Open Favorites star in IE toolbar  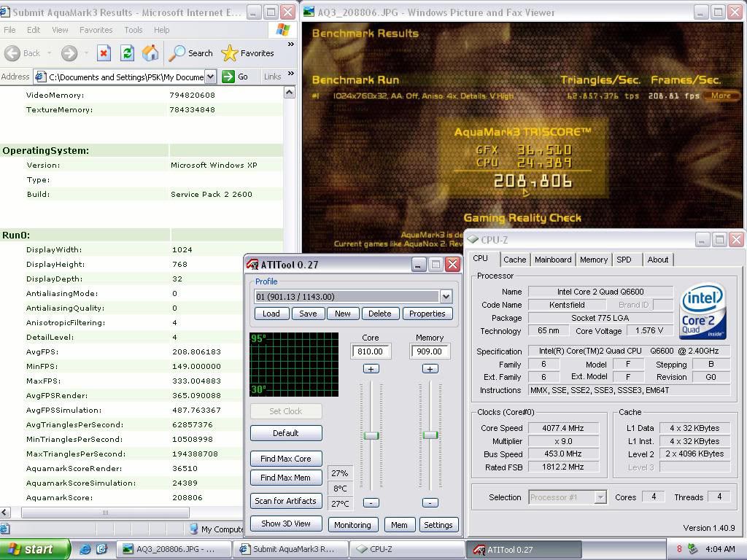[248, 52]
